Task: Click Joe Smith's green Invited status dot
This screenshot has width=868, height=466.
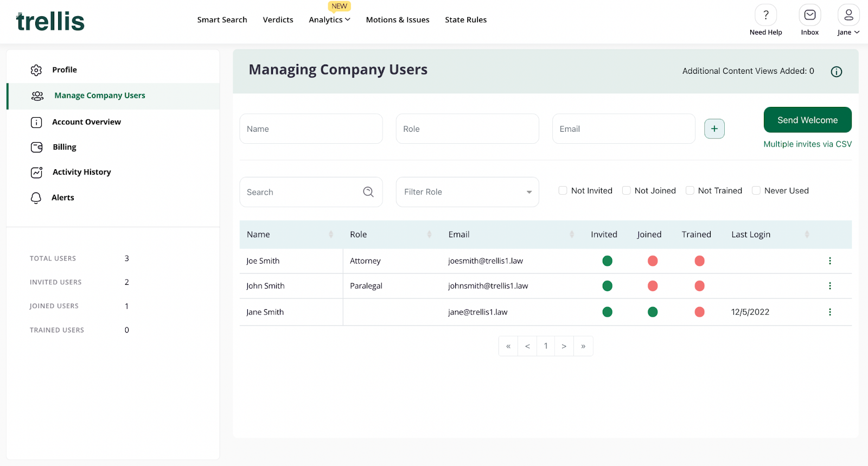Action: [x=607, y=261]
